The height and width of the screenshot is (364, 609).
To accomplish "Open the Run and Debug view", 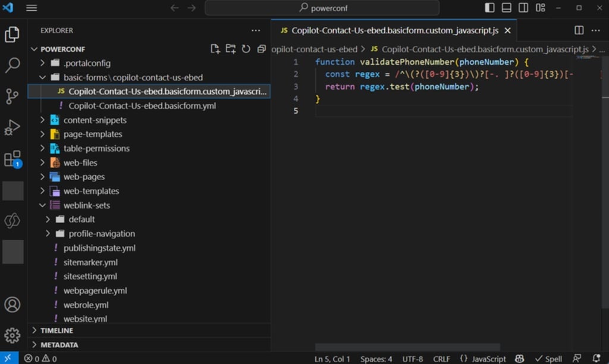I will pyautogui.click(x=12, y=127).
